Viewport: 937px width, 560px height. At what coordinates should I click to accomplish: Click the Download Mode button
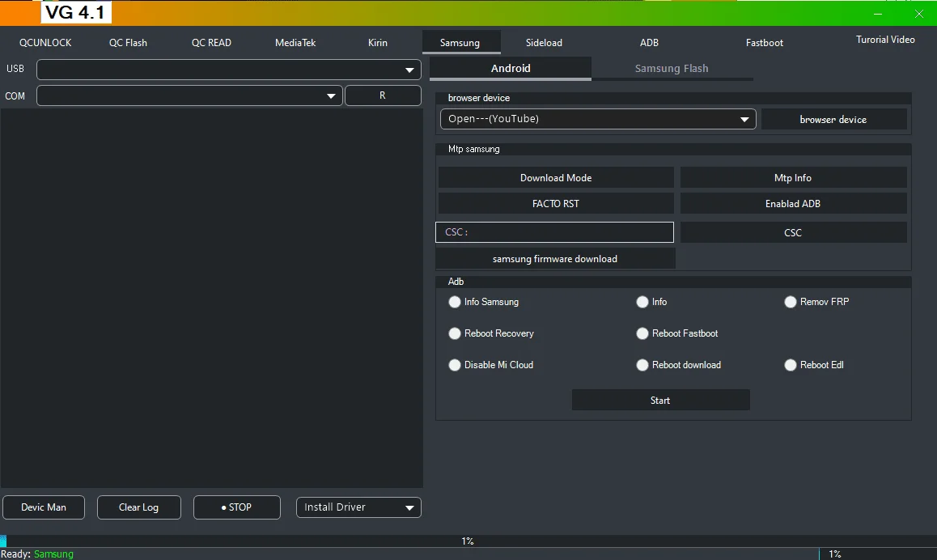point(556,177)
